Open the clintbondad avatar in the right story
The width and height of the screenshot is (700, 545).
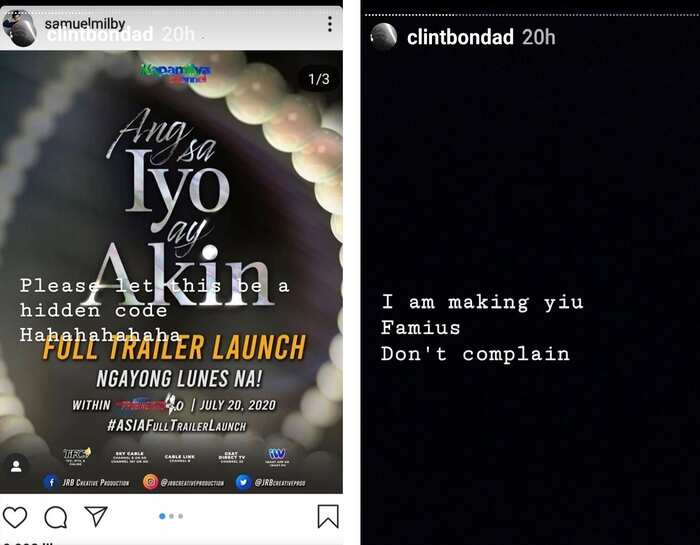click(x=384, y=37)
